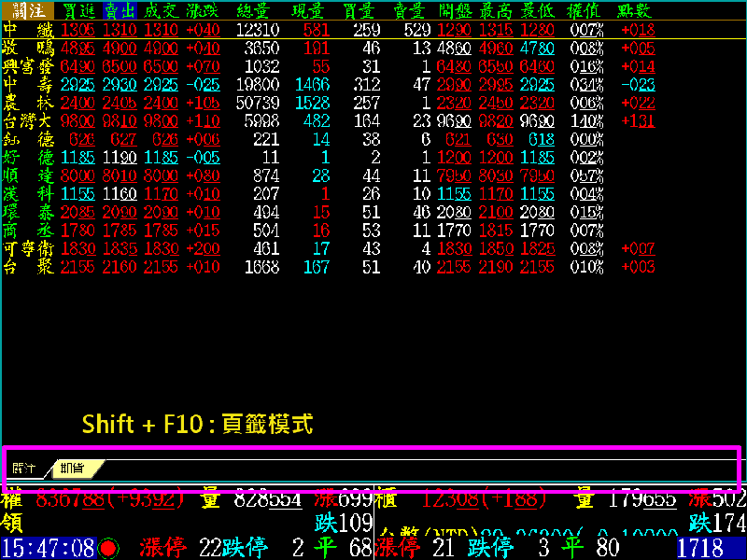Click the 關注 watchlist header
This screenshot has height=560, width=747.
(x=24, y=11)
